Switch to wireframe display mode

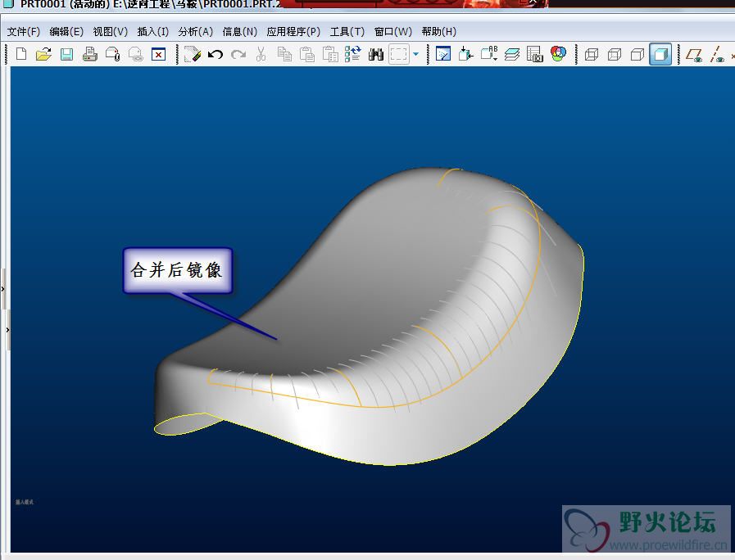[x=592, y=55]
